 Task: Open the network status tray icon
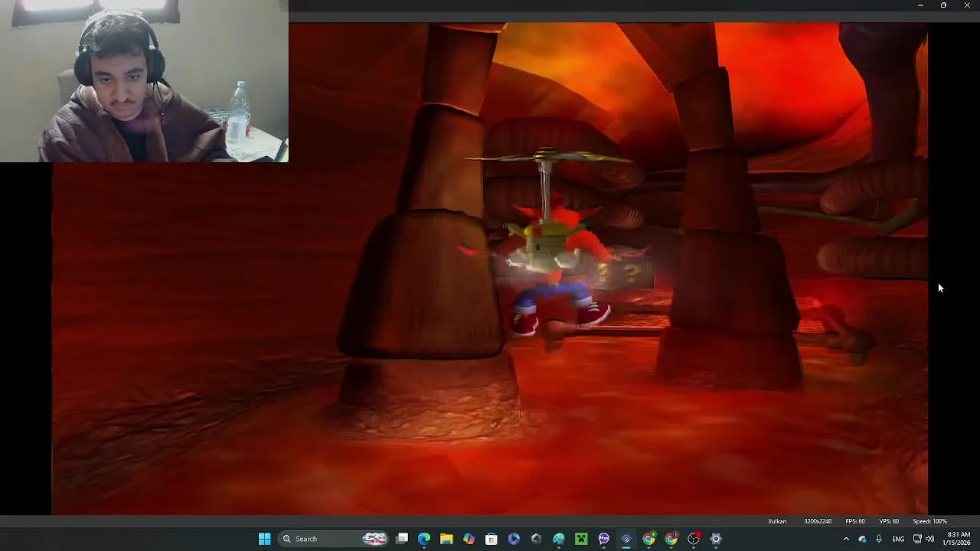[x=917, y=539]
